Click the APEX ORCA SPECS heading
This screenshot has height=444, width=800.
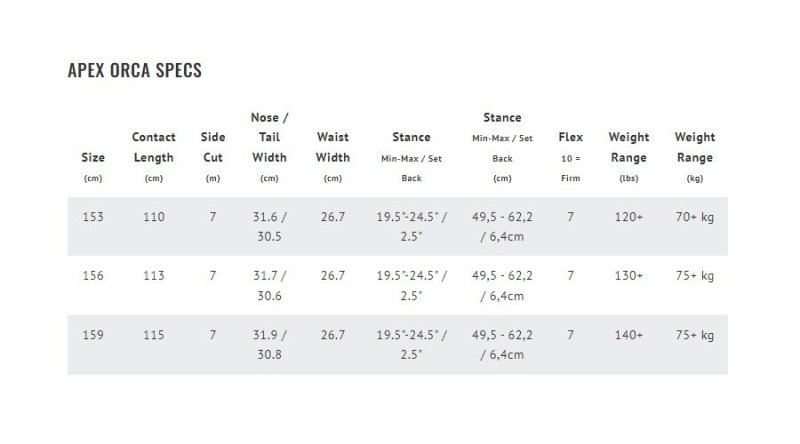135,70
